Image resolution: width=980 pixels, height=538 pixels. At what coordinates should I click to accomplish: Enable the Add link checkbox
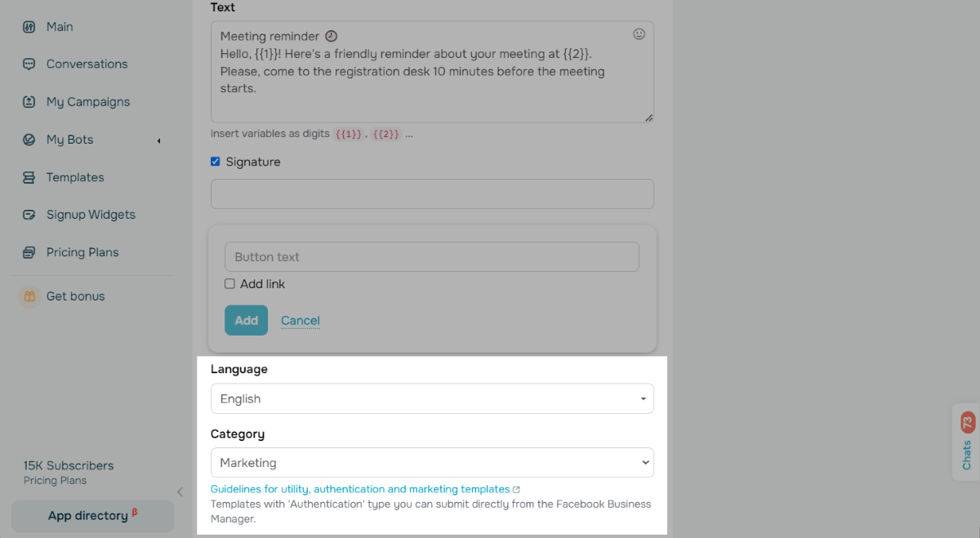pyautogui.click(x=230, y=284)
